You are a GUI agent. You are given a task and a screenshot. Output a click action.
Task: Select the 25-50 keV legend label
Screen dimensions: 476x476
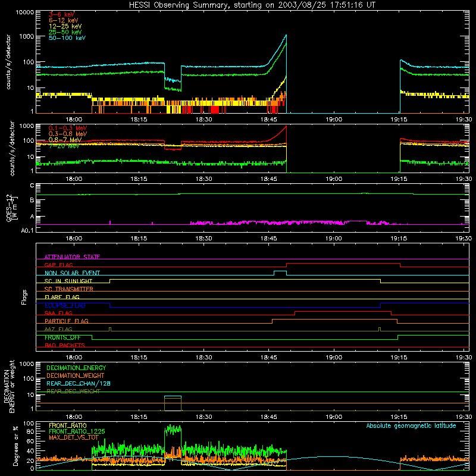[x=65, y=32]
